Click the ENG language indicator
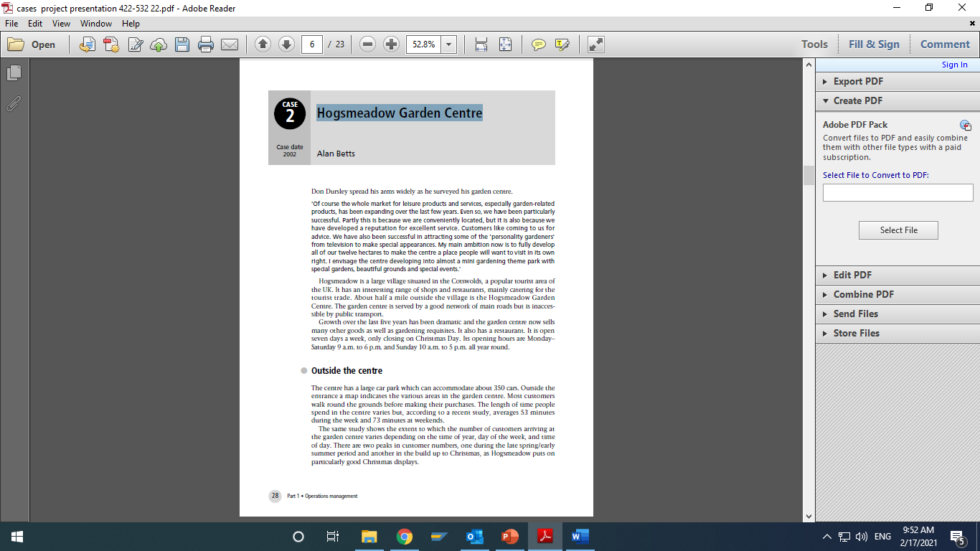This screenshot has width=980, height=551. click(x=883, y=537)
